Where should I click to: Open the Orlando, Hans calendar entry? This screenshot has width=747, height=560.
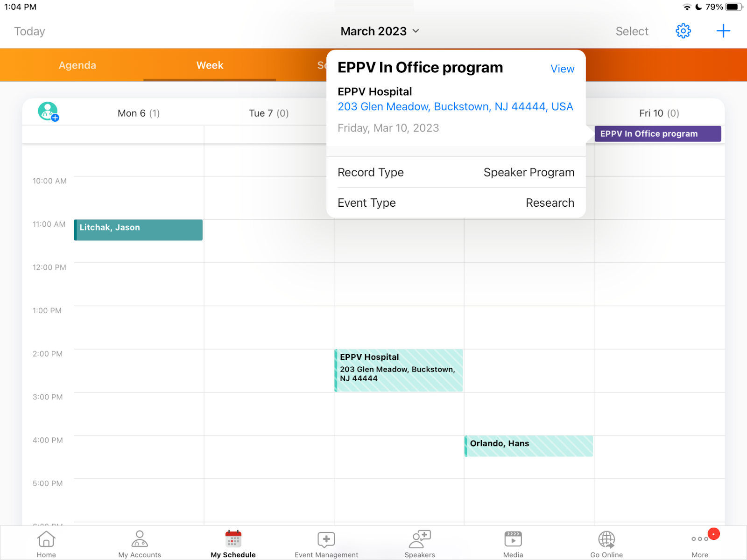coord(529,446)
